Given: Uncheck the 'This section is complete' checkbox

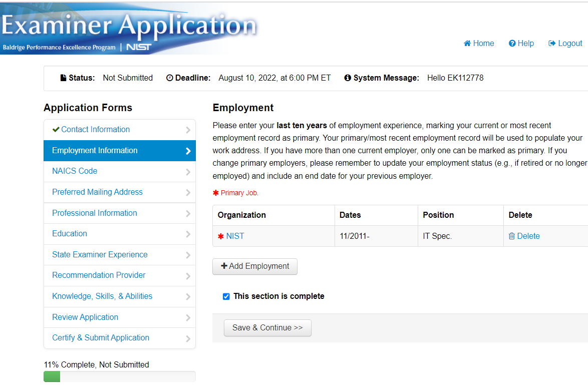Looking at the screenshot, I should (x=226, y=296).
